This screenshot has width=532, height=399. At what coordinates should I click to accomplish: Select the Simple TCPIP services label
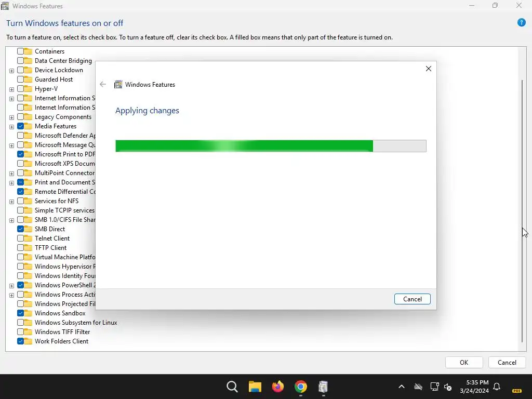pyautogui.click(x=64, y=210)
